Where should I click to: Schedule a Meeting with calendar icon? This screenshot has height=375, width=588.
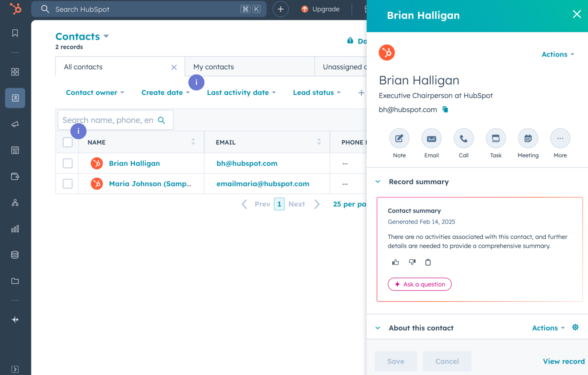pos(528,138)
